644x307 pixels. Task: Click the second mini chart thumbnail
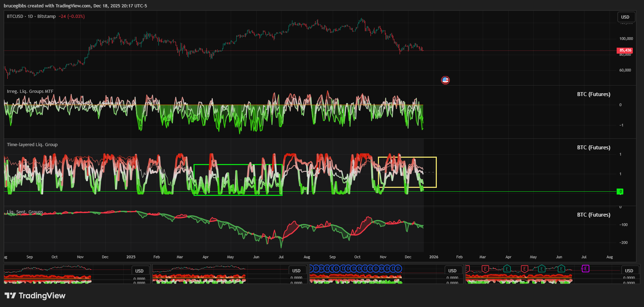point(217,274)
